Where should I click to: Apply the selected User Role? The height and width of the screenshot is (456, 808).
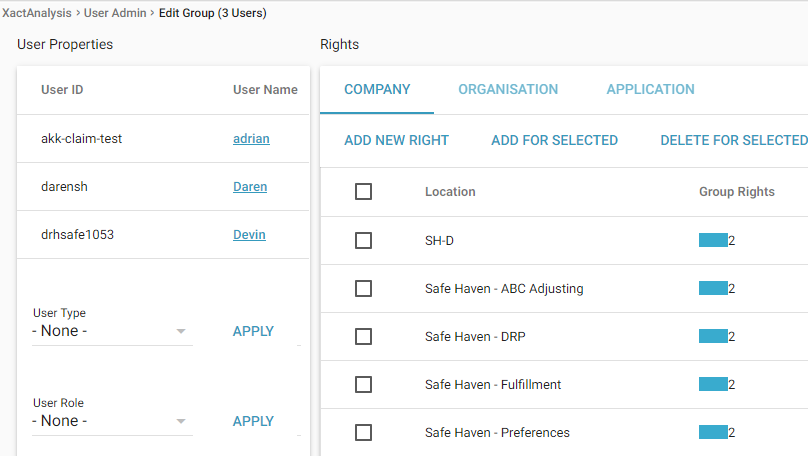pos(253,421)
